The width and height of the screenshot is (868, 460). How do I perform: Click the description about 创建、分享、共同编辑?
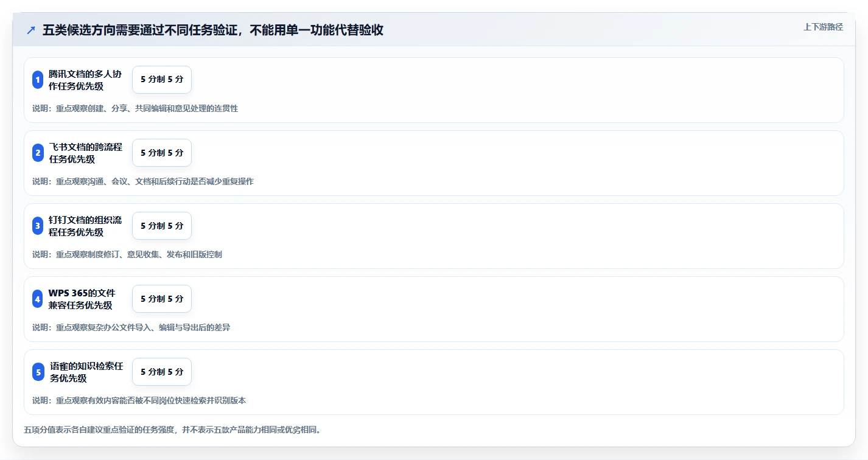(x=135, y=108)
